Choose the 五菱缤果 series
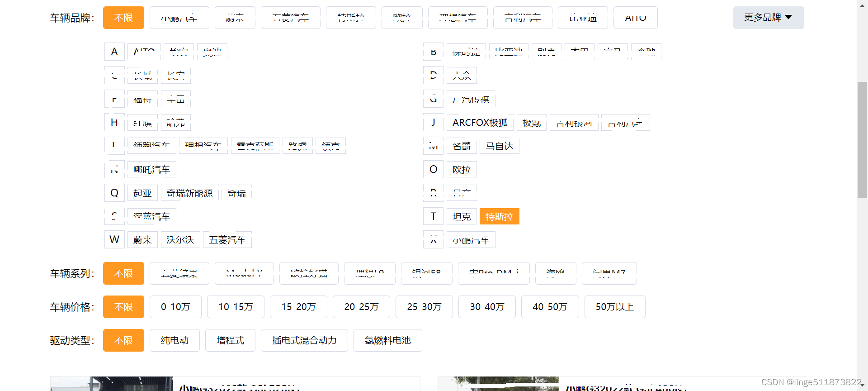868x391 pixels. 179,273
